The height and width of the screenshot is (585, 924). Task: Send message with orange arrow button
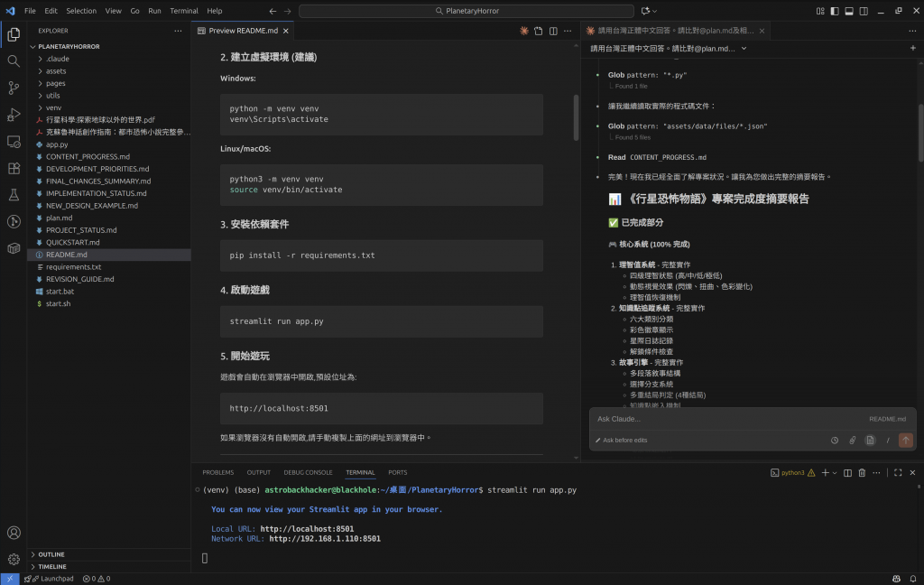coord(906,440)
